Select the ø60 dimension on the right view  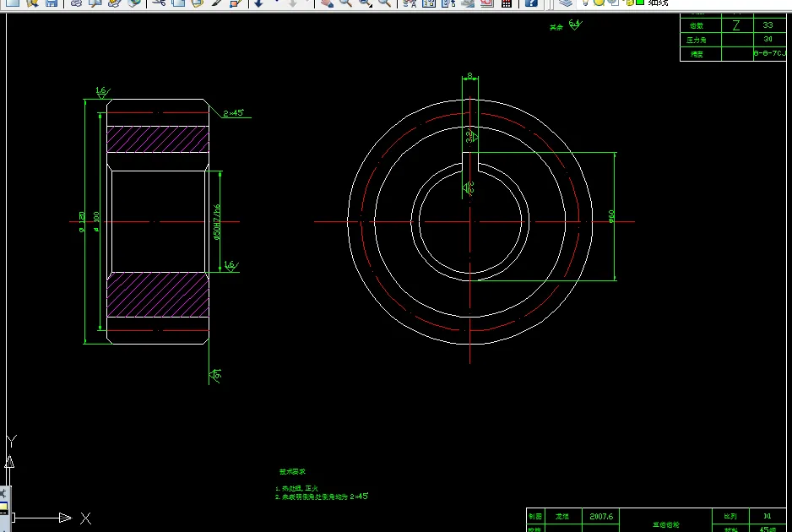(x=611, y=216)
